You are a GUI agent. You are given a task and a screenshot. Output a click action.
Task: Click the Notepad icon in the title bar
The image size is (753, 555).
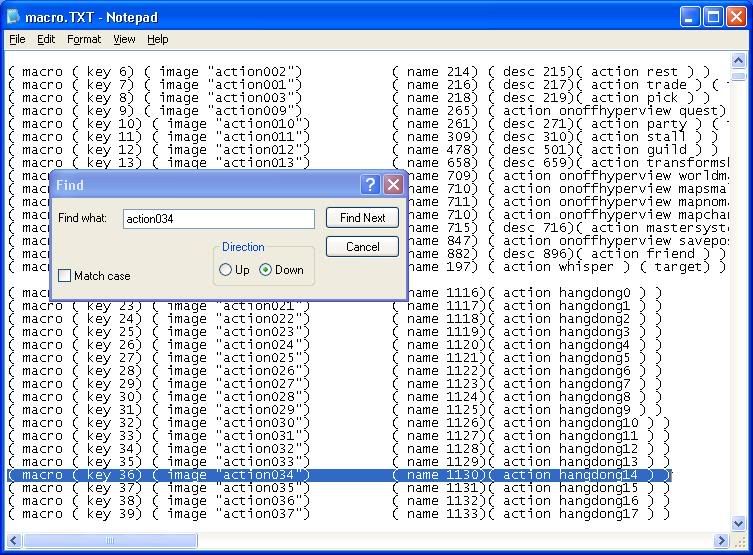point(14,17)
